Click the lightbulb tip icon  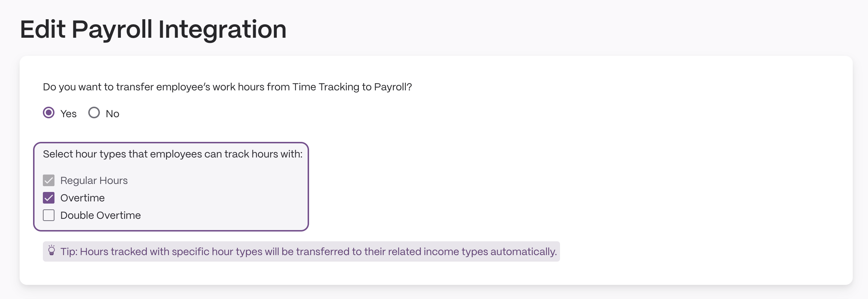(52, 250)
